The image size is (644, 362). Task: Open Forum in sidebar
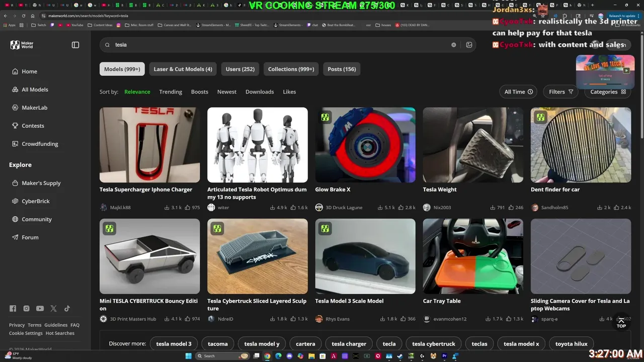coord(25,237)
